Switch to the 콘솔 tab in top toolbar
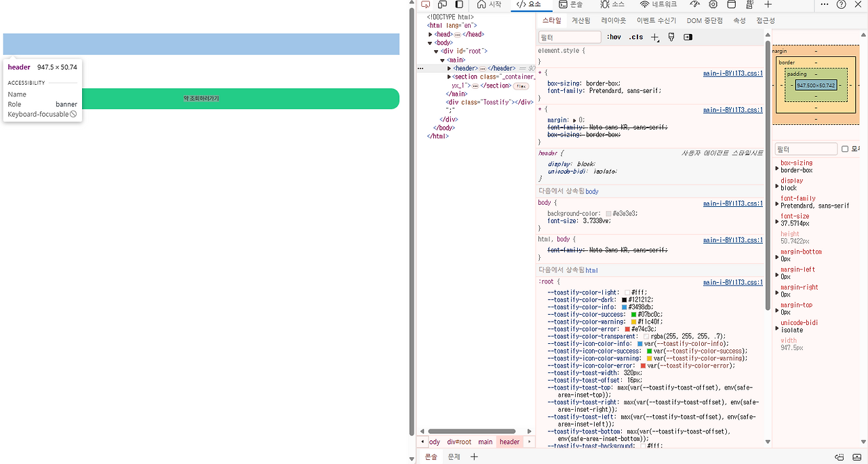Image resolution: width=868 pixels, height=464 pixels. pyautogui.click(x=570, y=5)
